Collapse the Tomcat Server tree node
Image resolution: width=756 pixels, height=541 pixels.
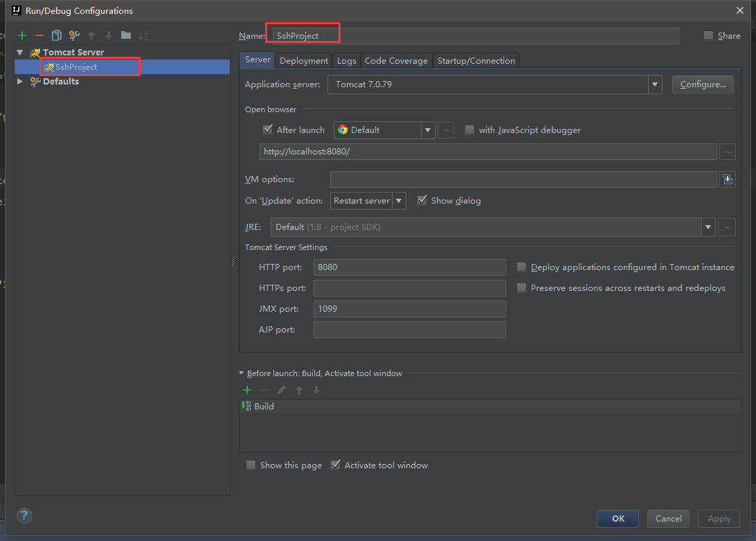pyautogui.click(x=20, y=52)
